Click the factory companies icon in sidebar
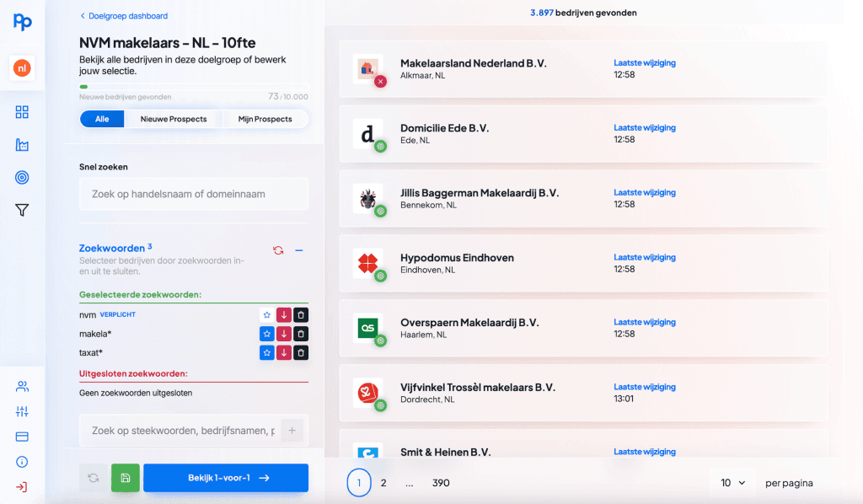The image size is (863, 504). click(x=22, y=145)
